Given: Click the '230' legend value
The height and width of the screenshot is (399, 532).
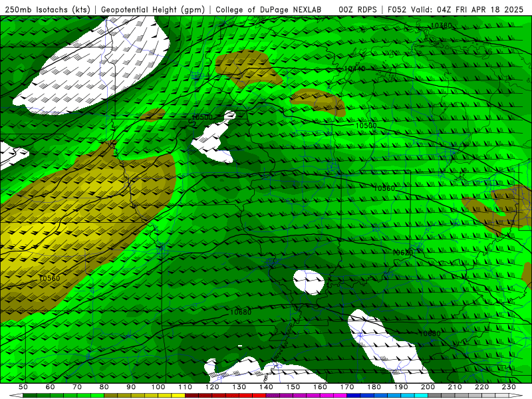Looking at the screenshot, I should 509,387.
